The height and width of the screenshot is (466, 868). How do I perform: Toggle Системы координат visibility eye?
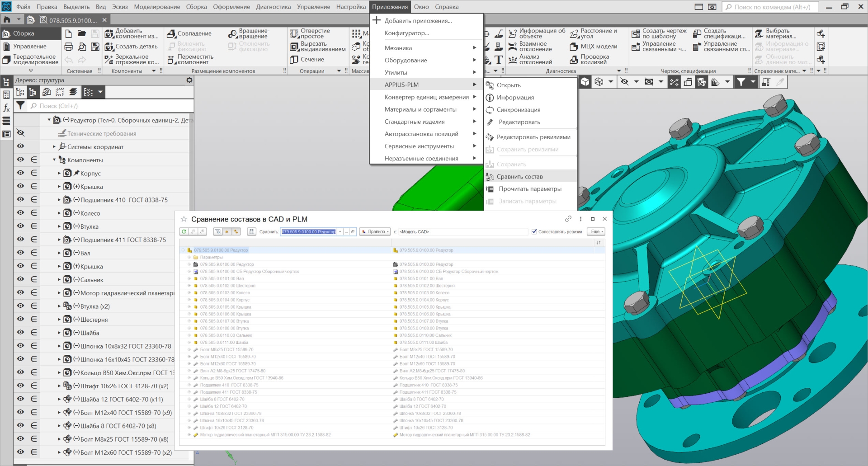click(20, 146)
